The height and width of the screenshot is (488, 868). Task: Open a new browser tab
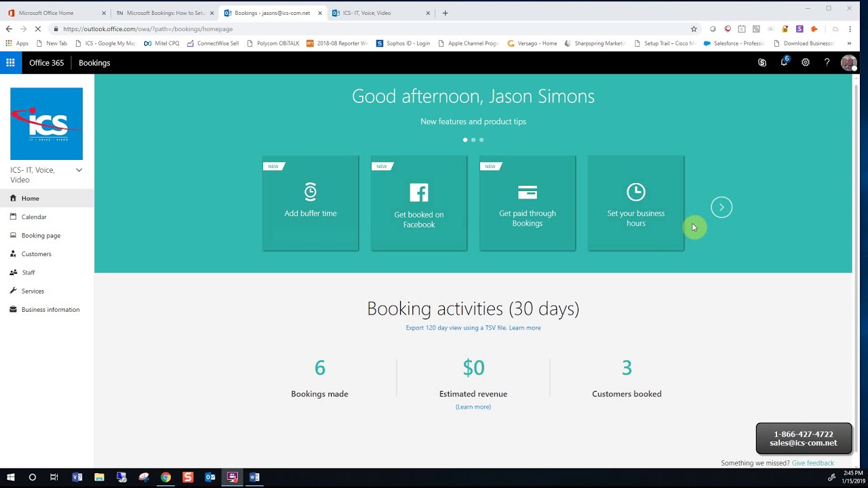445,13
